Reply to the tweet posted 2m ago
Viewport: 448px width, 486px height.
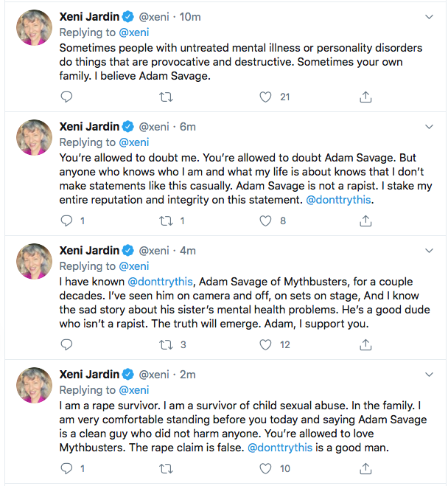click(66, 468)
